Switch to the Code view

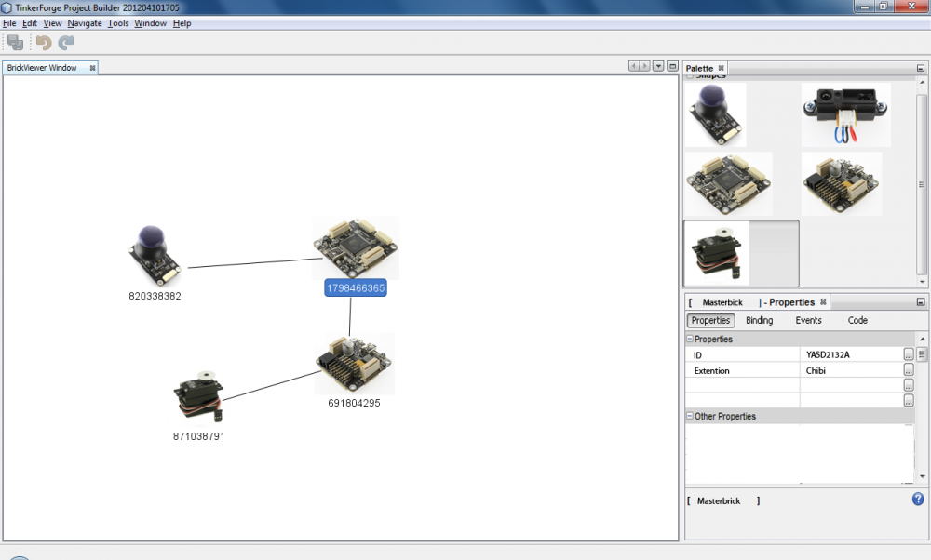(857, 320)
